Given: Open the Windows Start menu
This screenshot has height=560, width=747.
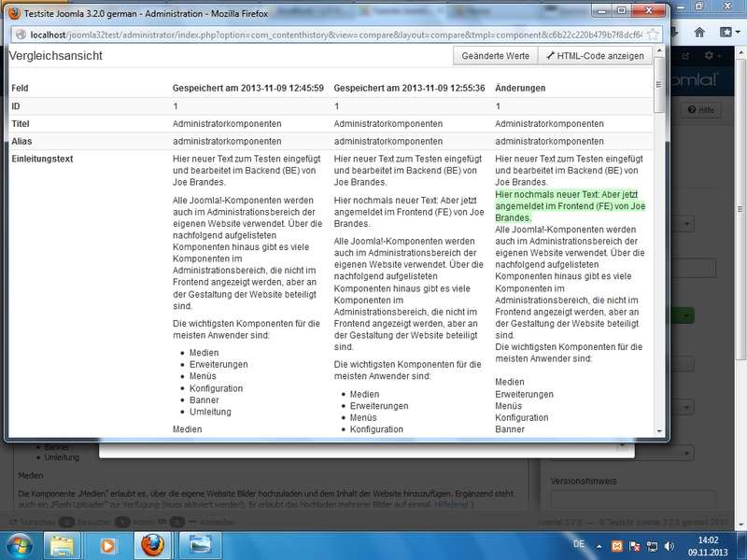Looking at the screenshot, I should pyautogui.click(x=19, y=546).
